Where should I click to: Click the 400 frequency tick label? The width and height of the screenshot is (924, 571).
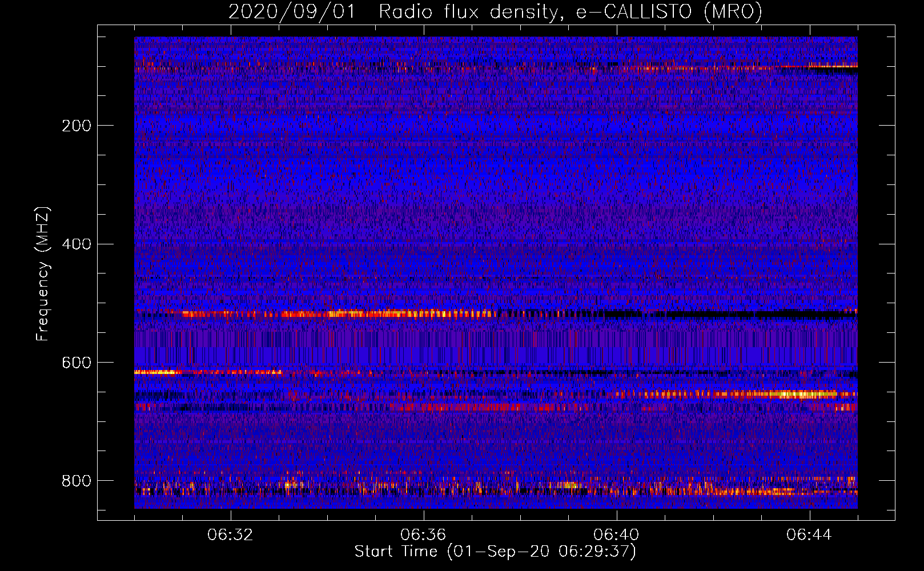coord(77,244)
